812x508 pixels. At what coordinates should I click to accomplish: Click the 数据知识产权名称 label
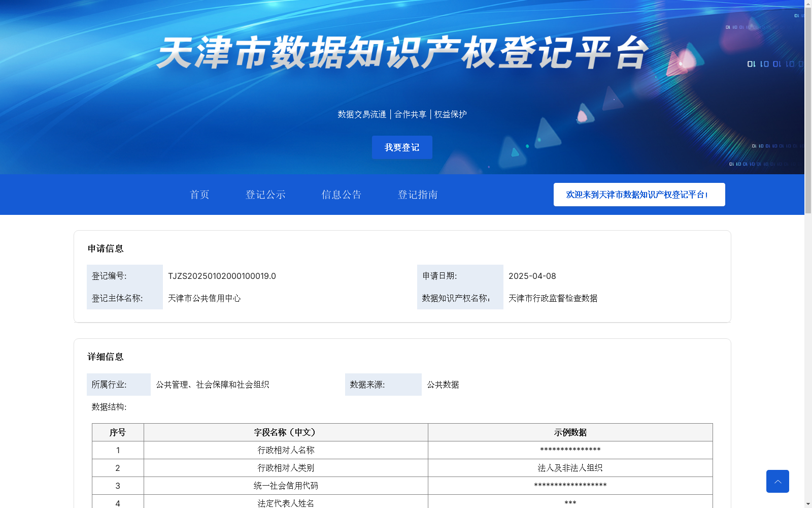coord(456,298)
